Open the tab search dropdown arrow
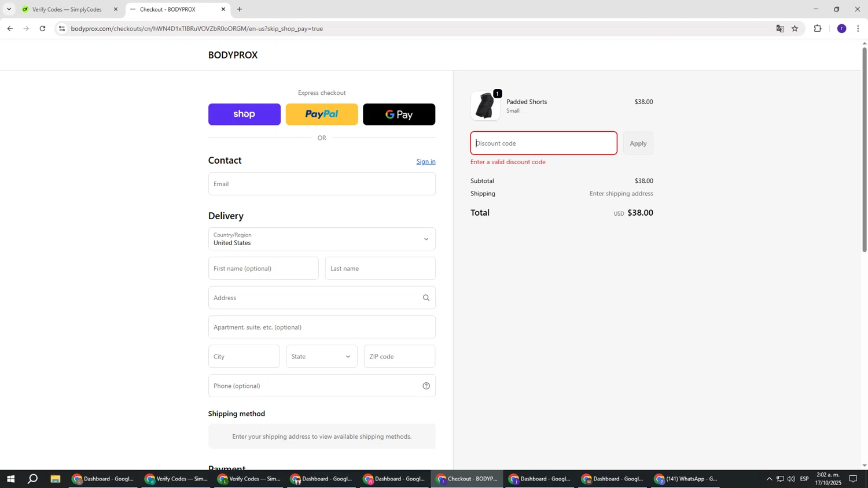Image resolution: width=868 pixels, height=488 pixels. click(x=9, y=9)
